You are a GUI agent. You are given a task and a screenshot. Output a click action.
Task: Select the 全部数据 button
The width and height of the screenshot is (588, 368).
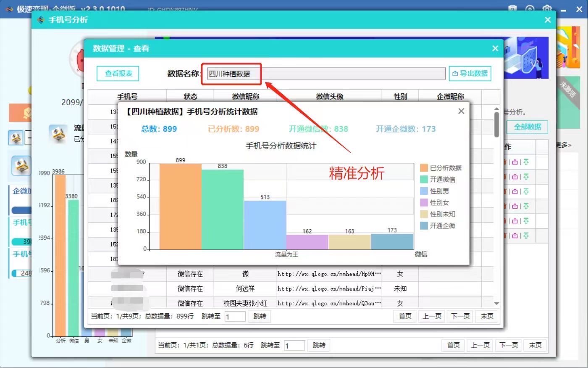click(x=527, y=127)
